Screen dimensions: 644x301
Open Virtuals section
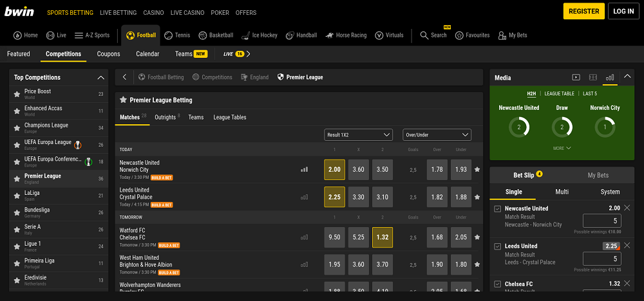tap(390, 35)
